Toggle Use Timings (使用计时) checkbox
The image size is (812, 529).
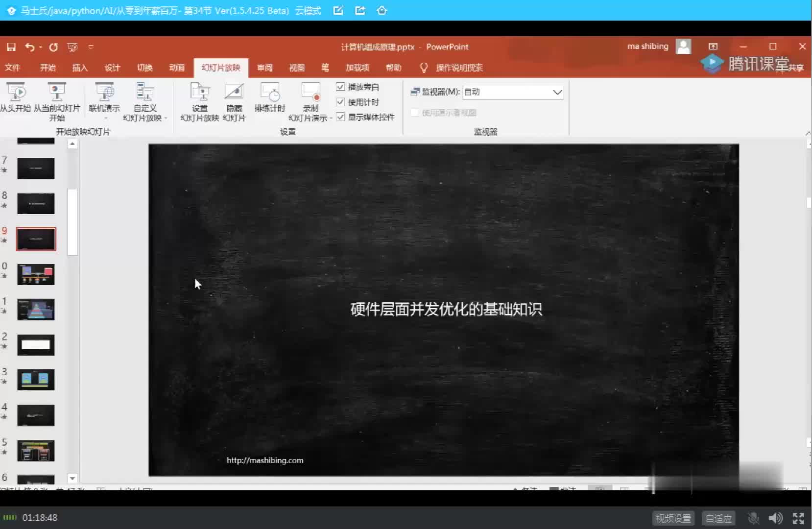[x=341, y=102]
